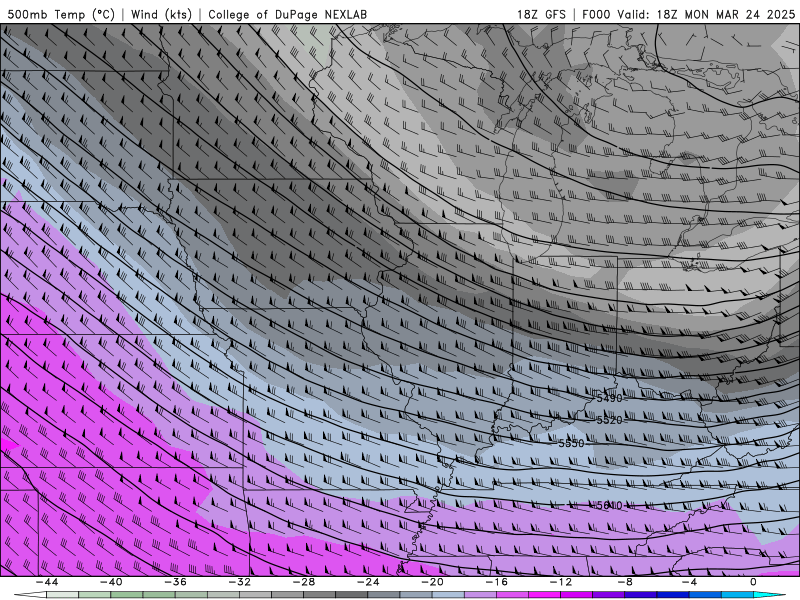Click the 5610 height contour label
Image resolution: width=800 pixels, height=600 pixels.
609,506
